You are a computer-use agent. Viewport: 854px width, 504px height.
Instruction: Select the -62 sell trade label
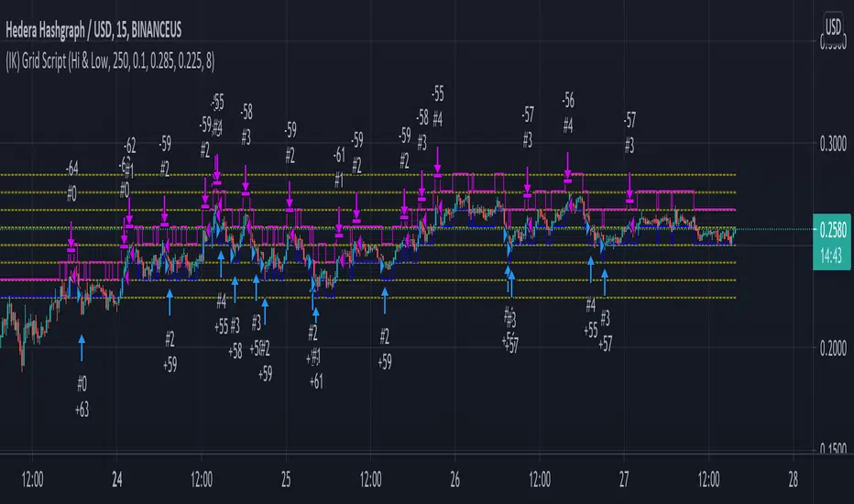point(129,146)
